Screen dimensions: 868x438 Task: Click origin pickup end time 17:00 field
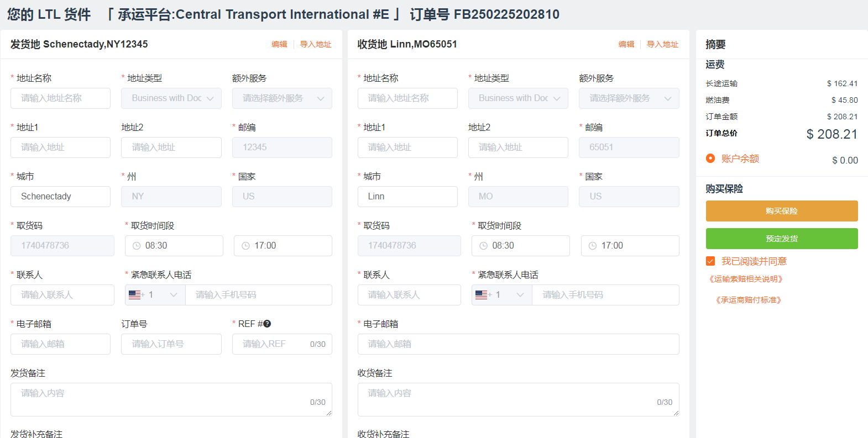tap(283, 246)
